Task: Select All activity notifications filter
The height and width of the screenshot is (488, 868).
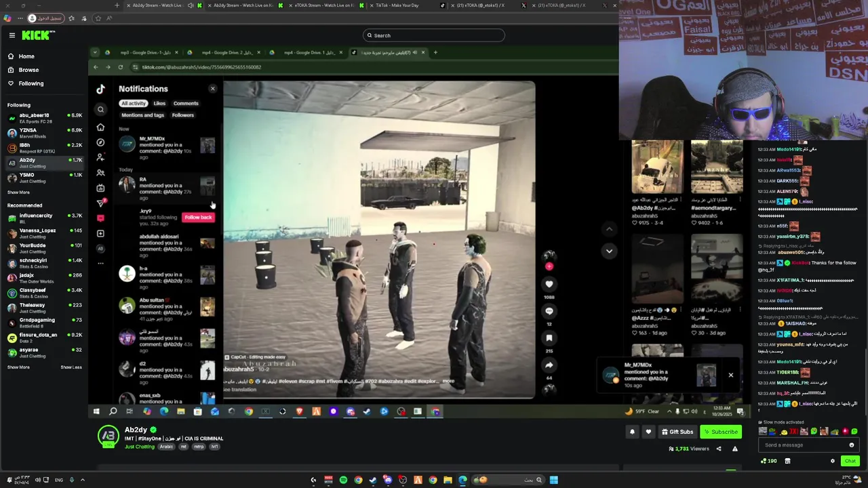Action: pyautogui.click(x=134, y=104)
